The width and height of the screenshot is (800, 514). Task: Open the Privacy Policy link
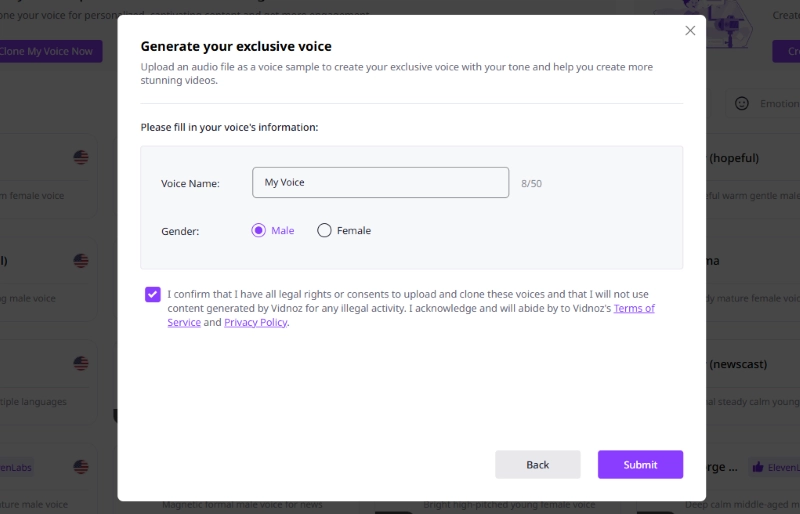click(x=255, y=323)
